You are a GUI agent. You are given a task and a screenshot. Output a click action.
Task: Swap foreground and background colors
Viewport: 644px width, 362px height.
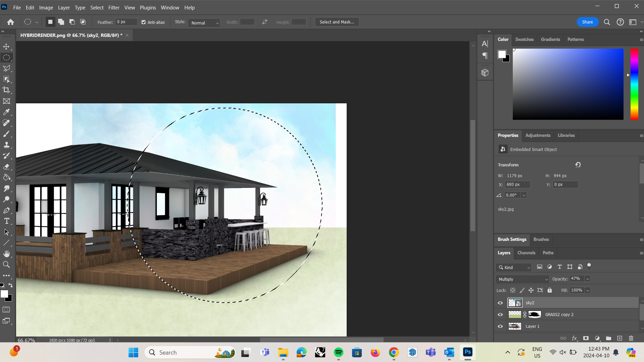10,286
